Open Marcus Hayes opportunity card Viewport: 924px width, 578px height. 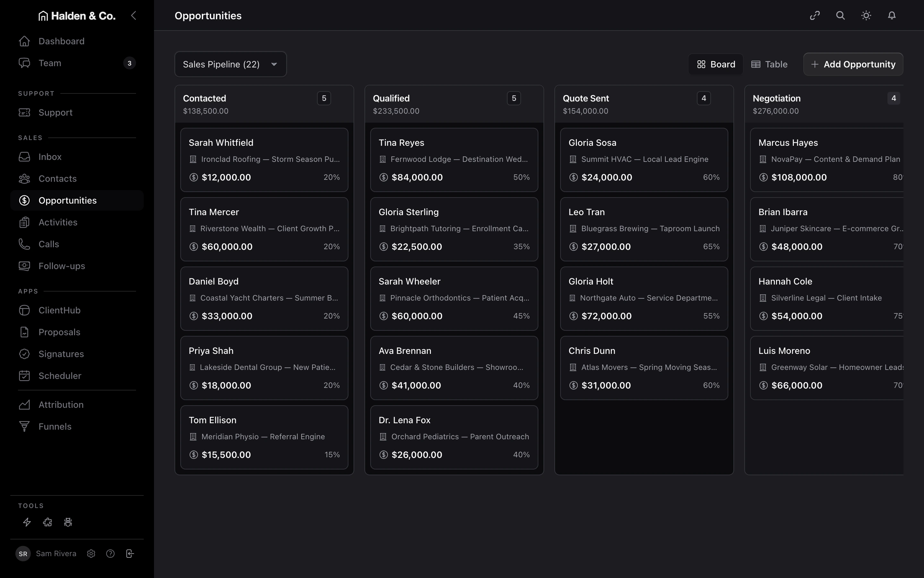coord(827,160)
